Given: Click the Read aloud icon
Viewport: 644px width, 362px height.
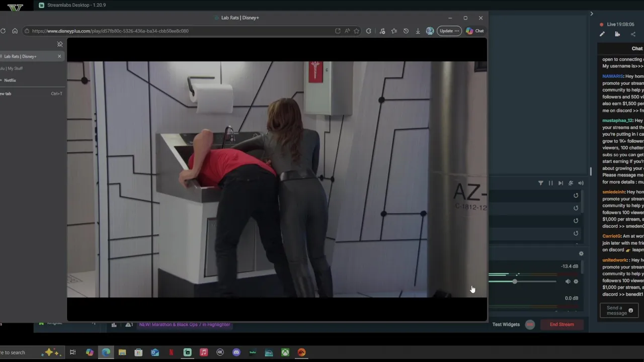Looking at the screenshot, I should click(x=347, y=31).
